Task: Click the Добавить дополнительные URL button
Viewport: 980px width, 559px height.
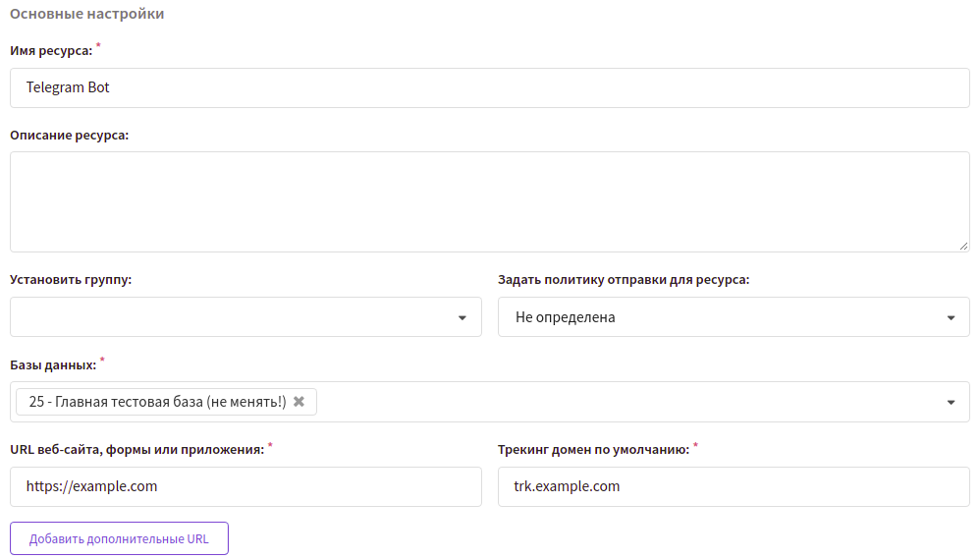Action: coord(119,538)
